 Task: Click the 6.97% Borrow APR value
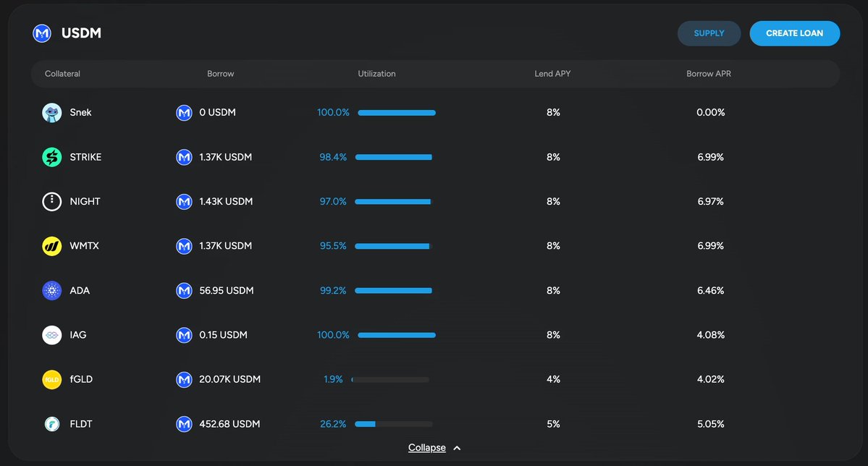(710, 201)
